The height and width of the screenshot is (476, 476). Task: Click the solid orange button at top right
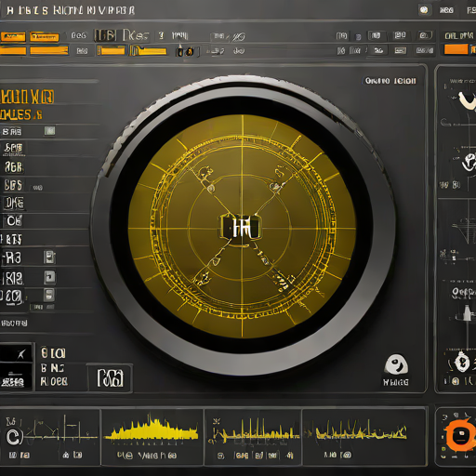(456, 49)
